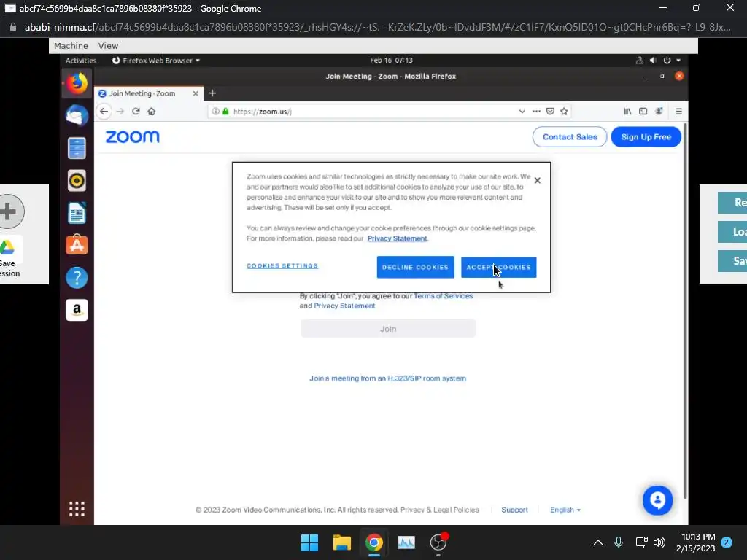Open the Firefox hamburger menu

[x=679, y=112]
